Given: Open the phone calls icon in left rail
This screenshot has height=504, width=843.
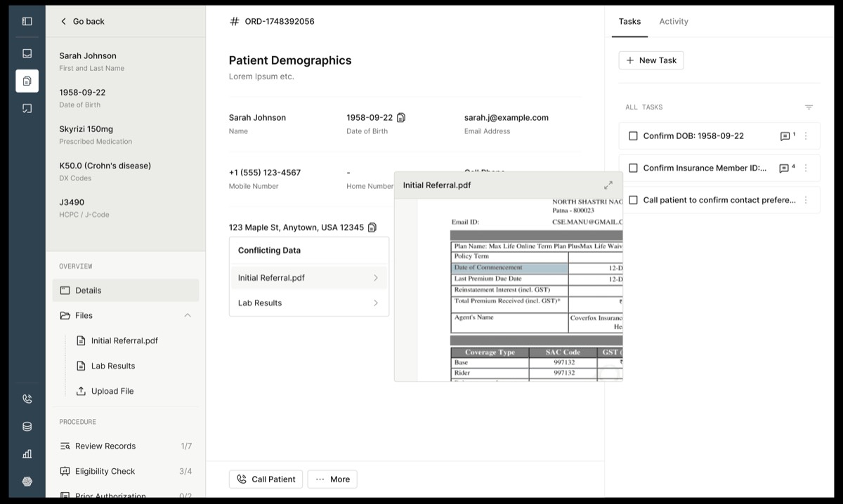Looking at the screenshot, I should point(27,399).
